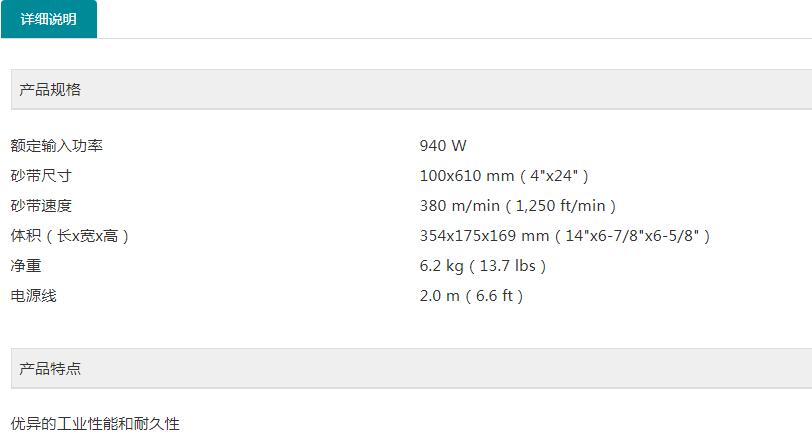This screenshot has height=446, width=812.
Task: Click the 优异的工业性能和耐久性 feature text
Action: [95, 424]
